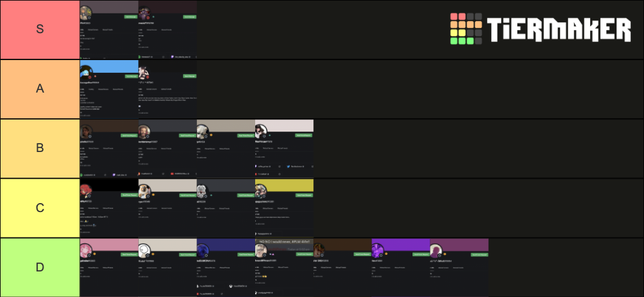This screenshot has height=297, width=644.
Task: Click Send Friend Request on the pink-banner D tier card
Action: coord(129,254)
